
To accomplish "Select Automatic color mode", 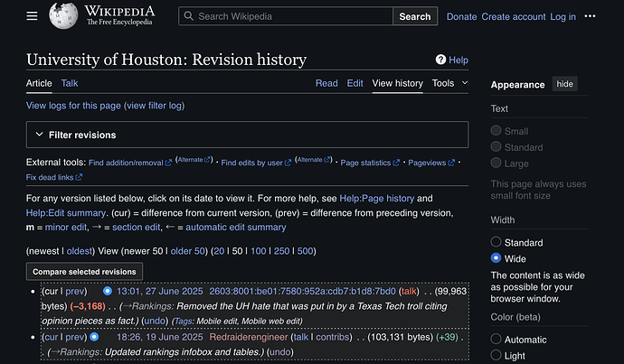I will 496,339.
